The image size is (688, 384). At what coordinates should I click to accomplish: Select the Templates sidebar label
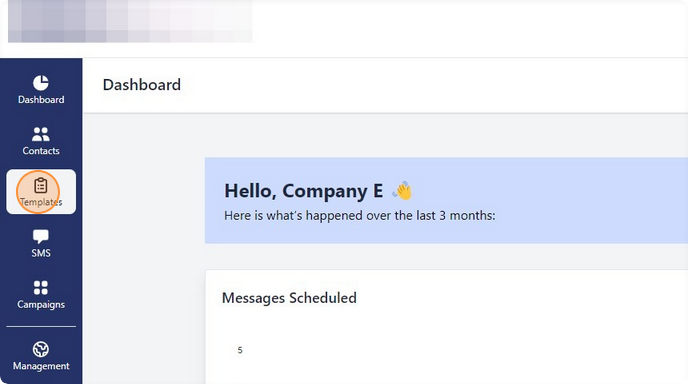tap(41, 202)
